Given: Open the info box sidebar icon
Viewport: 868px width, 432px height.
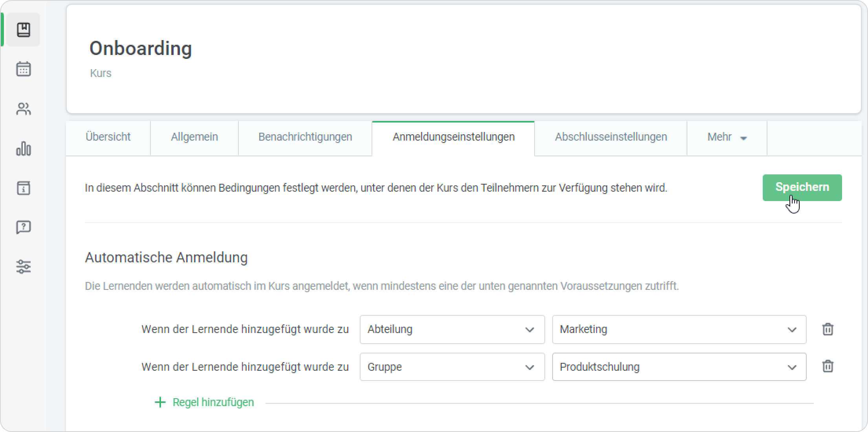Looking at the screenshot, I should point(24,188).
